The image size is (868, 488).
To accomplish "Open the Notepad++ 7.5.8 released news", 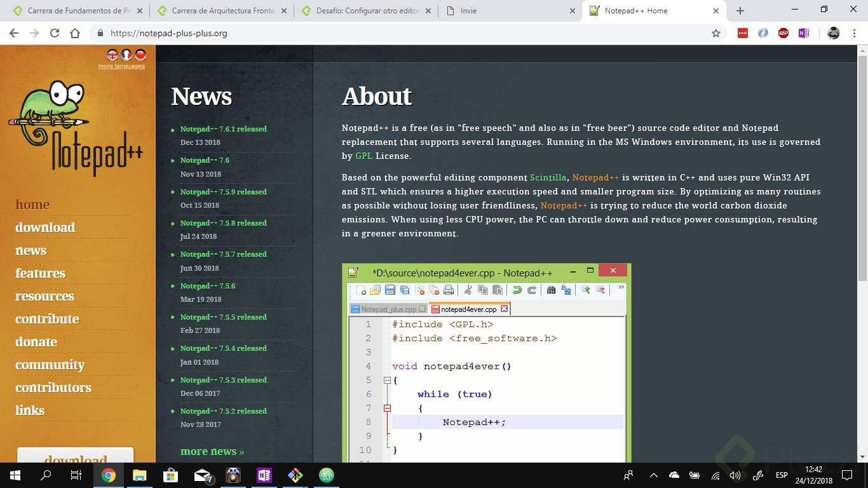I will tap(224, 223).
